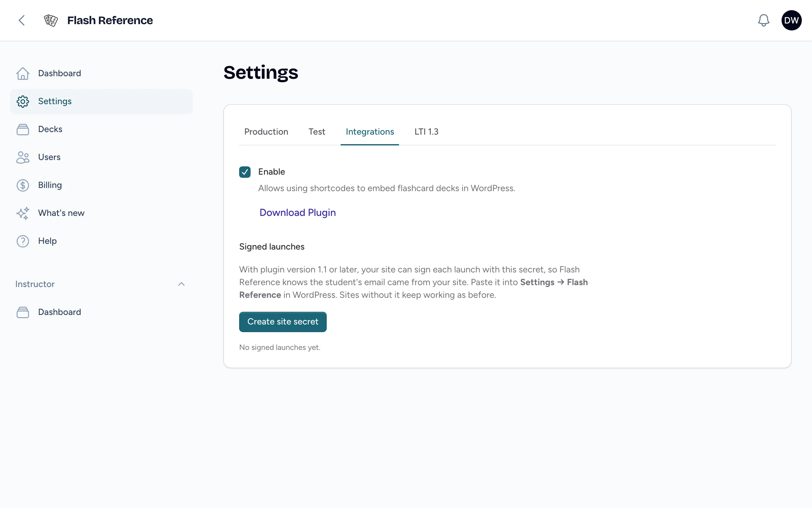The height and width of the screenshot is (508, 812).
Task: Click Flash Reference title text
Action: pyautogui.click(x=110, y=21)
